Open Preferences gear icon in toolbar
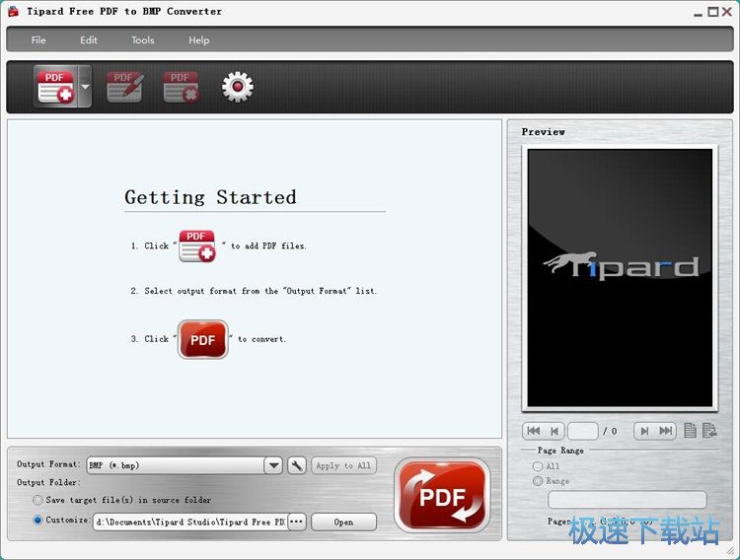The image size is (740, 560). pyautogui.click(x=238, y=87)
